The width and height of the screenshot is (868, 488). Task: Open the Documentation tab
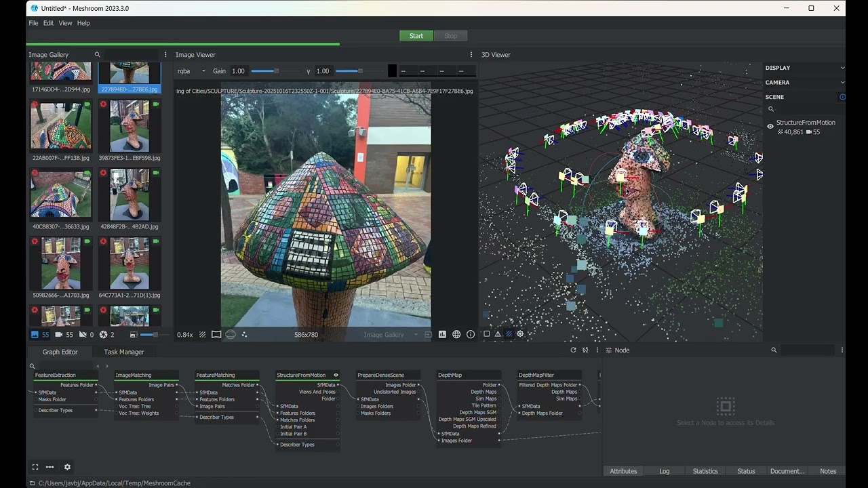click(x=787, y=471)
